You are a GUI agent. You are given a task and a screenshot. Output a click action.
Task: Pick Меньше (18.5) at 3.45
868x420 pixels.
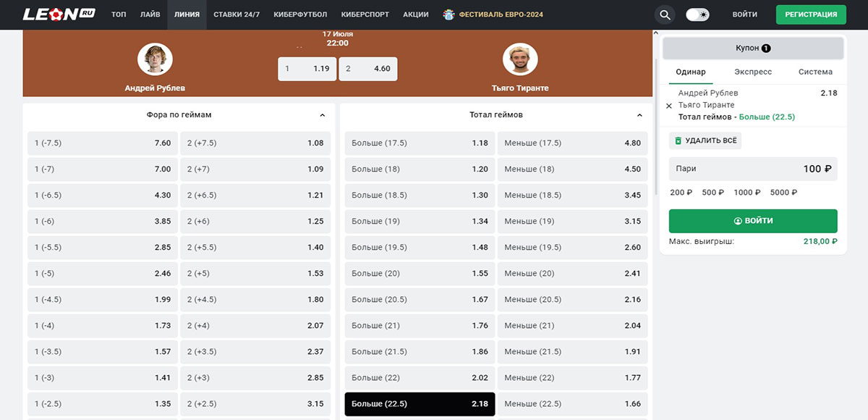click(573, 196)
